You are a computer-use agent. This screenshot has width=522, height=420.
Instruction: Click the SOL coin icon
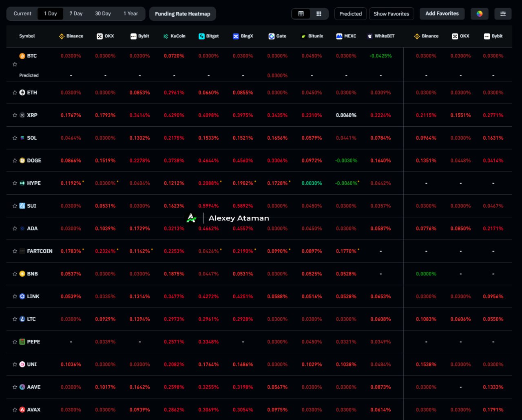[x=22, y=138]
